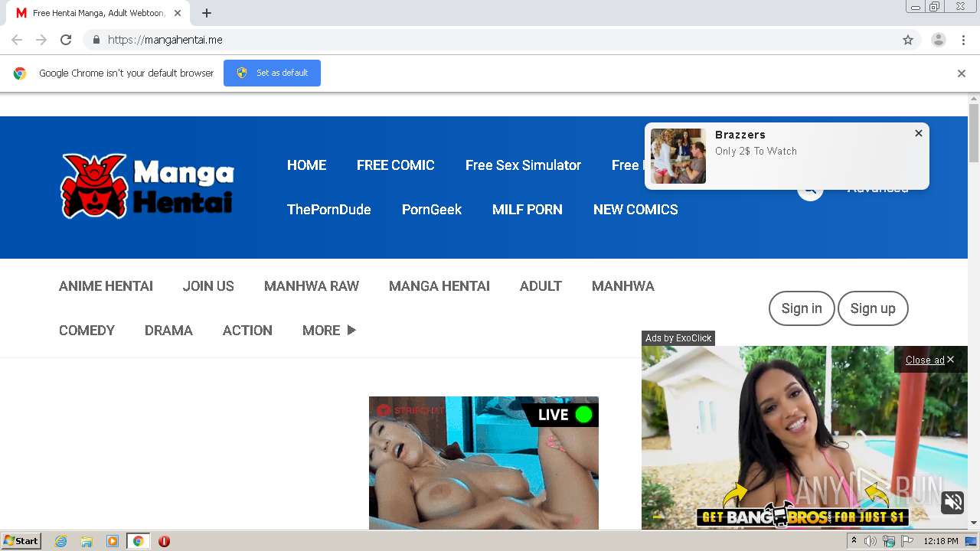Click the browser back arrow
The width and height of the screenshot is (980, 551).
point(17,40)
